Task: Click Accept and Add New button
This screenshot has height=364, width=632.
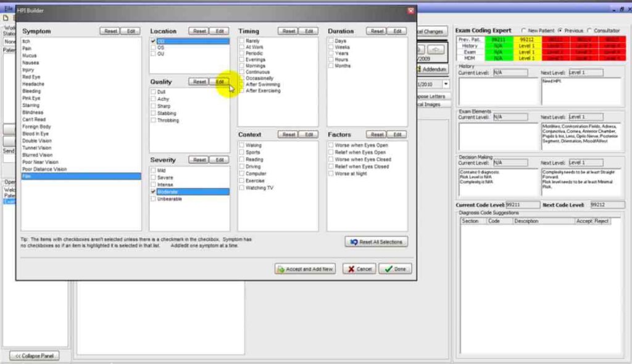Action: 305,269
